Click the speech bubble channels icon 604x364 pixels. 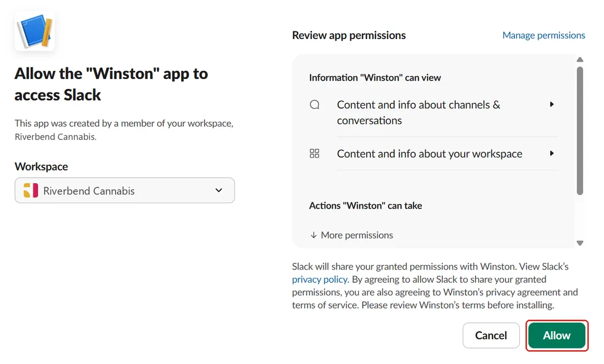(x=315, y=105)
